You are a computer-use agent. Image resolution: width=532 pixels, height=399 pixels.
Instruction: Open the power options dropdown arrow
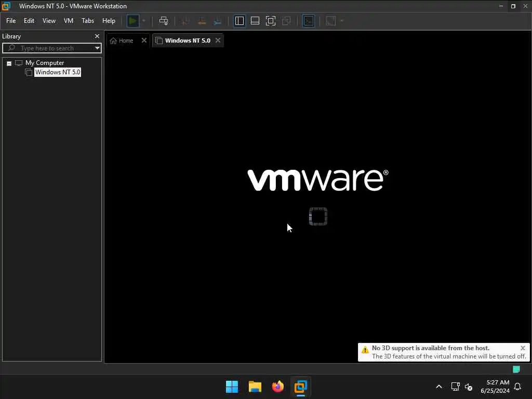(144, 21)
